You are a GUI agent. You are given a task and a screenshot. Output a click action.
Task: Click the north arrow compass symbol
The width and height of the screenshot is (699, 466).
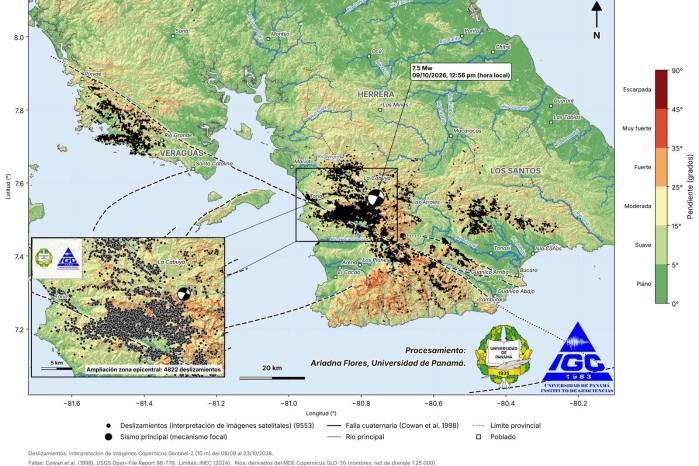(x=597, y=20)
